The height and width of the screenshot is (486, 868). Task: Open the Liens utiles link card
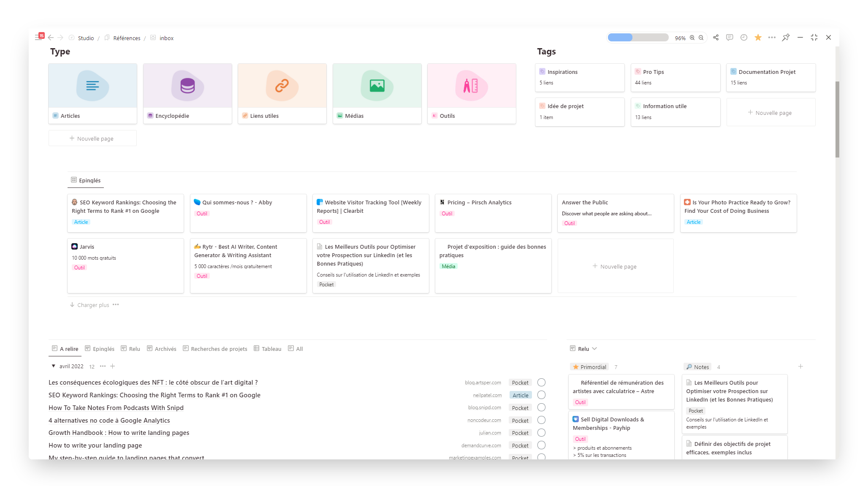click(x=282, y=94)
